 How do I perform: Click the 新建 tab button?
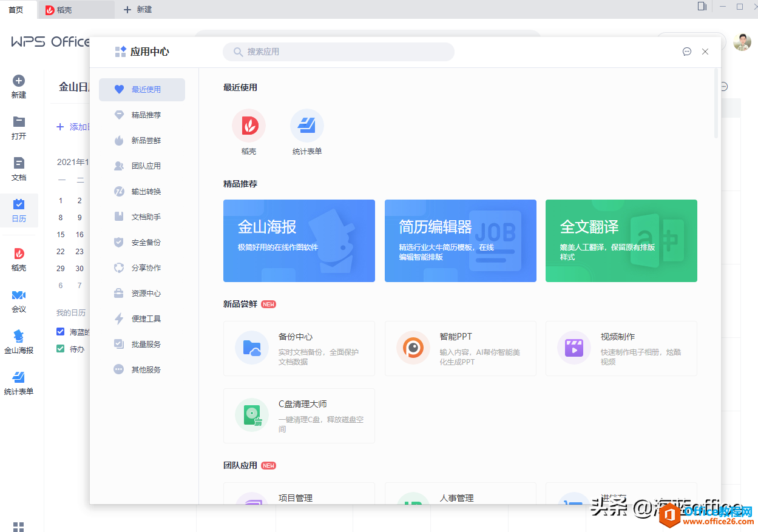(x=138, y=10)
